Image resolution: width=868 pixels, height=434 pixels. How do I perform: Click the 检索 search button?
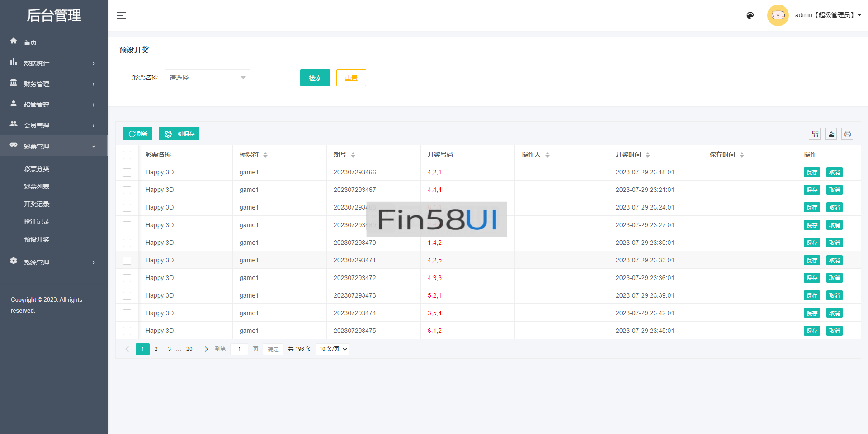click(x=315, y=78)
